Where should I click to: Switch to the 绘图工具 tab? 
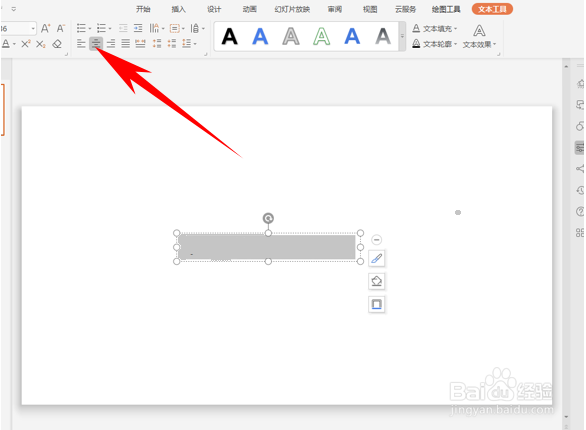click(446, 9)
